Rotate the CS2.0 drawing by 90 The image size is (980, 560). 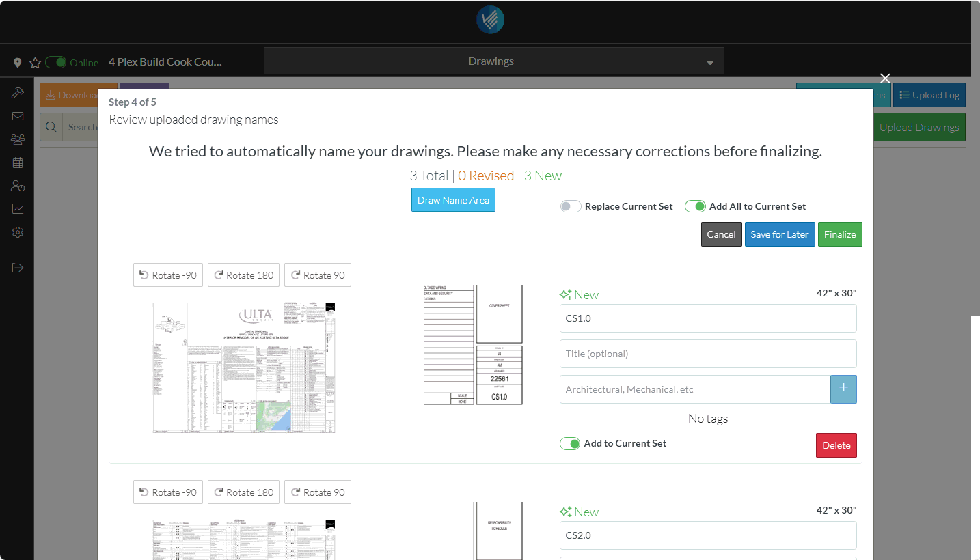coord(318,492)
